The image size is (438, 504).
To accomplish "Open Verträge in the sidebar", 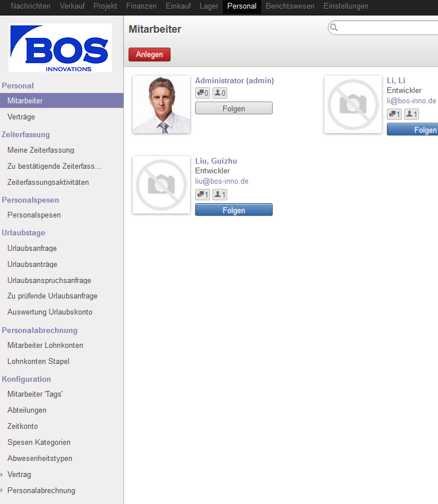I will click(21, 117).
